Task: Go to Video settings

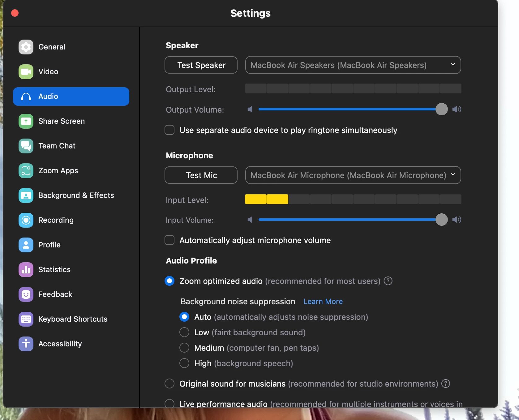Action: (x=71, y=72)
